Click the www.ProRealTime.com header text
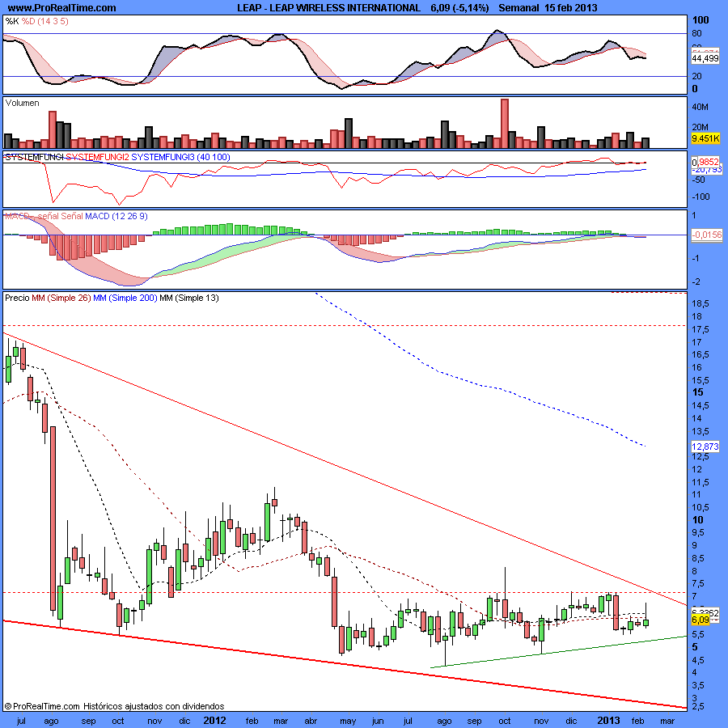This screenshot has height=728, width=728. 61,8
